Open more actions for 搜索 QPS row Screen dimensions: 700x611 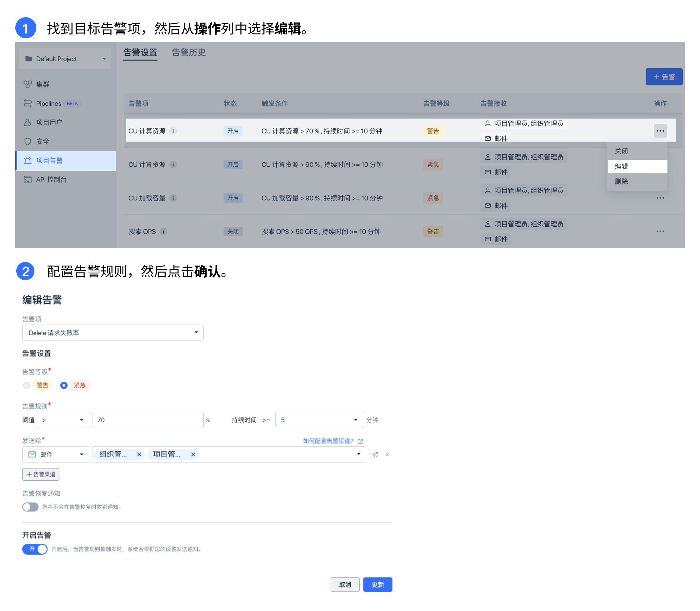660,231
